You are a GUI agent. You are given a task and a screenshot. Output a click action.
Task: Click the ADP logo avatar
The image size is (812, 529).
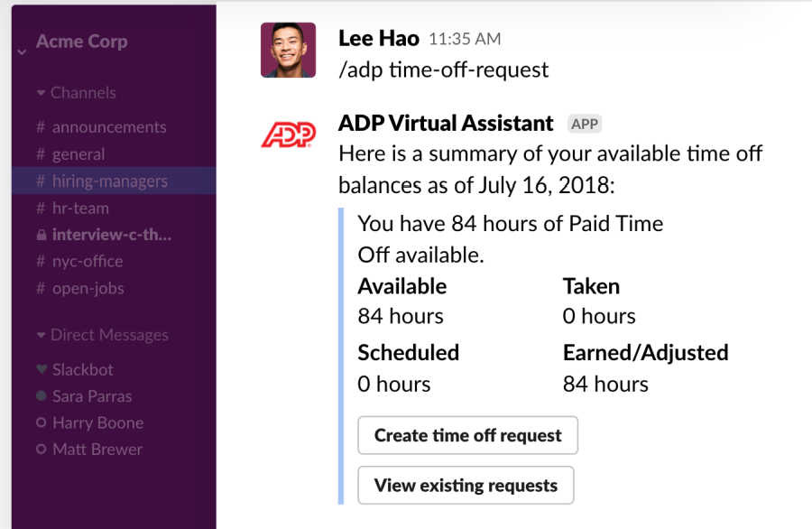click(x=289, y=135)
